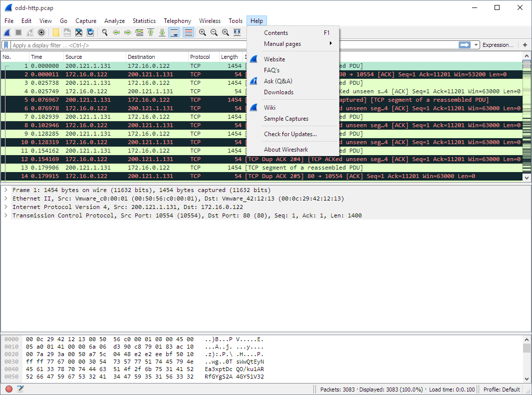Open the Statistics menu
Screen dimensions: 532x395
point(144,20)
